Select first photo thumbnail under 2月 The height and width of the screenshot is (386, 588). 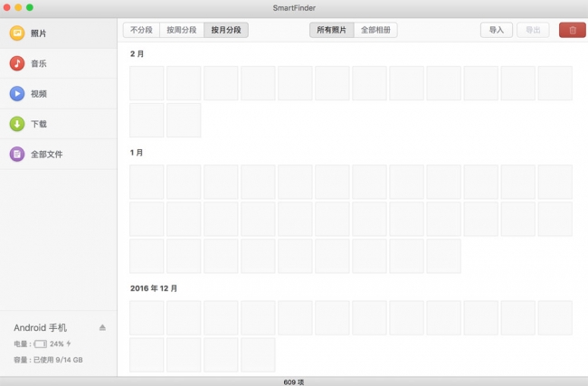coord(147,83)
